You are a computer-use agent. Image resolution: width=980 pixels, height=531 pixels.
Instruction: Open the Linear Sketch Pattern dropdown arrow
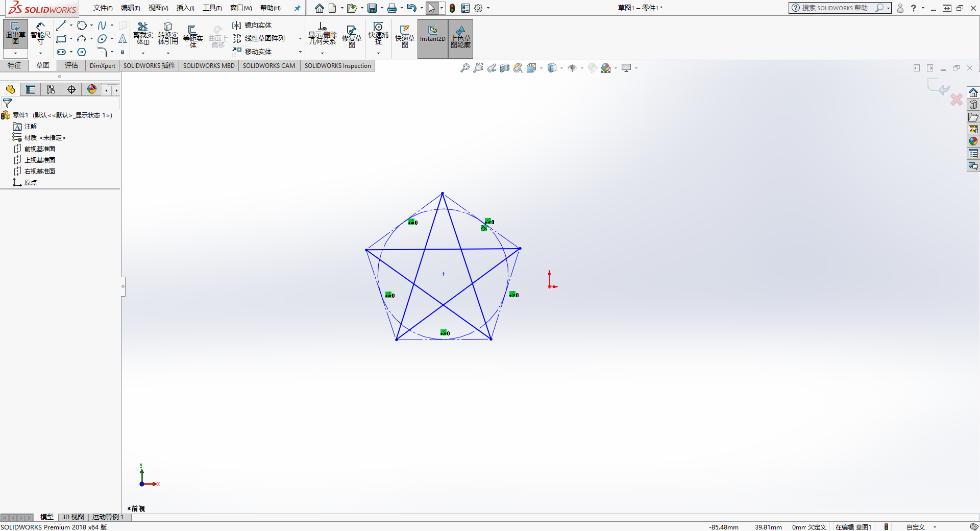(x=300, y=39)
